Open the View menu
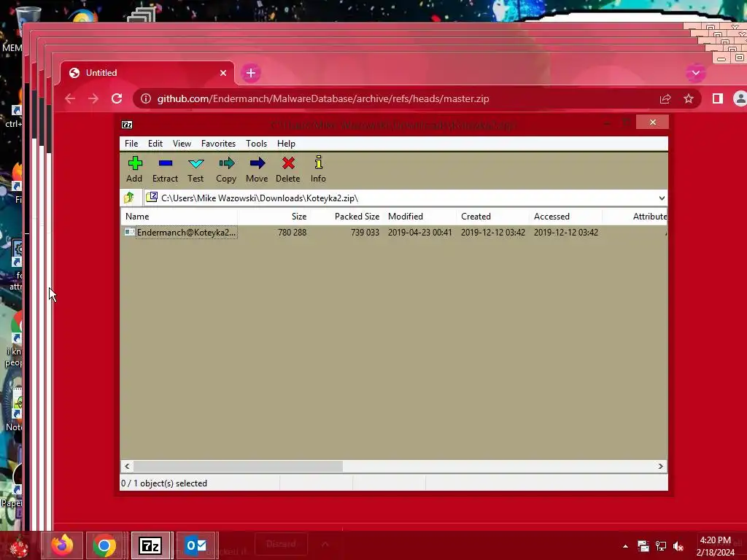This screenshot has width=747, height=560. click(182, 144)
